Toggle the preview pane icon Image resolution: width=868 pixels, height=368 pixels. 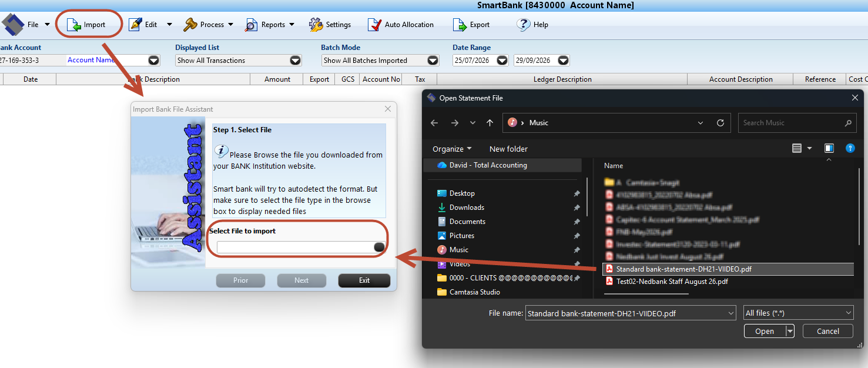pyautogui.click(x=829, y=149)
